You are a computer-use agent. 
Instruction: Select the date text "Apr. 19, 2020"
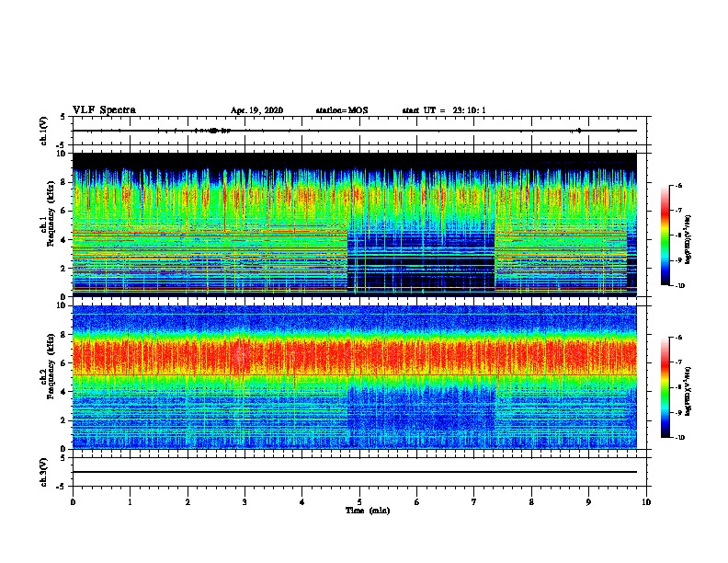pyautogui.click(x=256, y=110)
